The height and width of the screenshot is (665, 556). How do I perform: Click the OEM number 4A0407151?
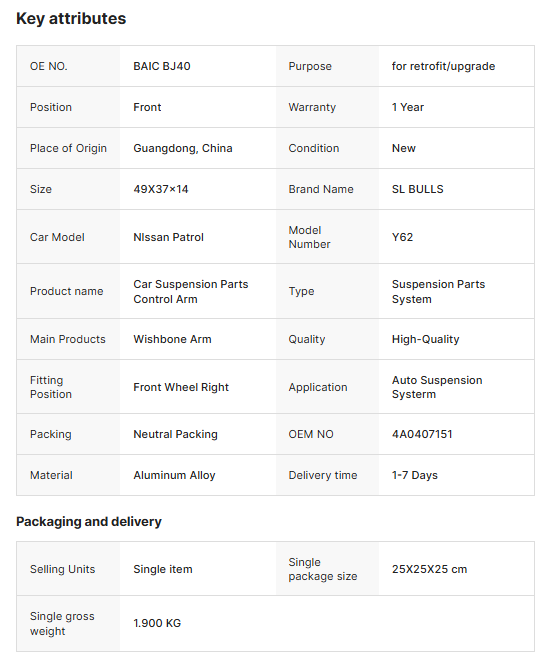coord(422,434)
